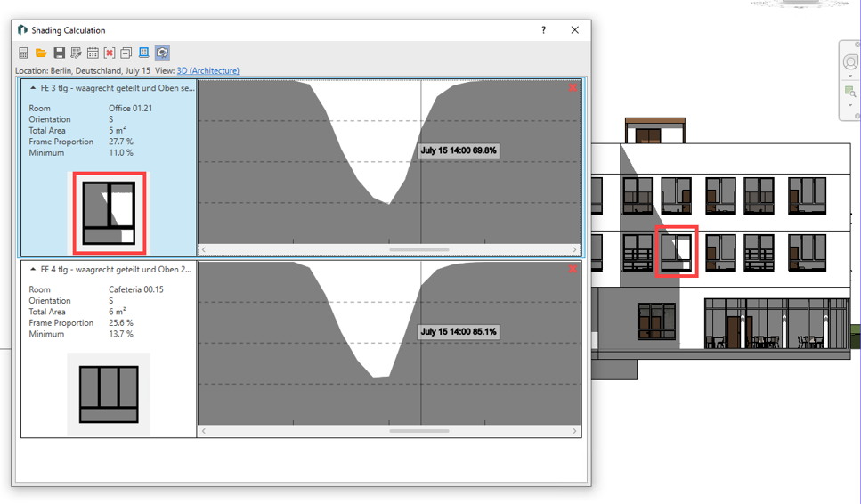Click the blue window view icon

pos(144,53)
